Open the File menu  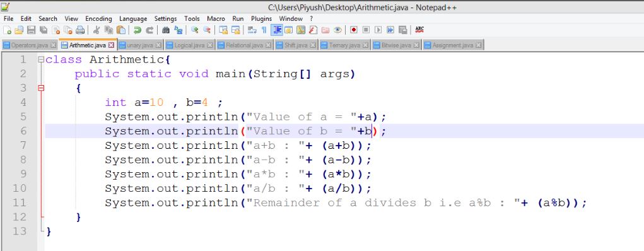click(x=8, y=18)
